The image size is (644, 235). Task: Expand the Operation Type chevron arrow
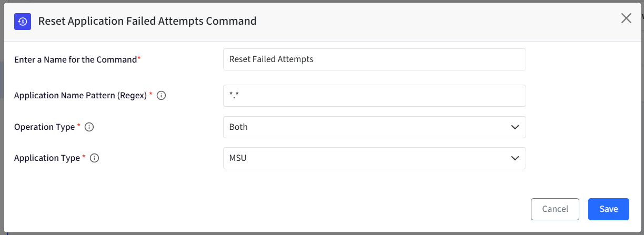(x=515, y=127)
